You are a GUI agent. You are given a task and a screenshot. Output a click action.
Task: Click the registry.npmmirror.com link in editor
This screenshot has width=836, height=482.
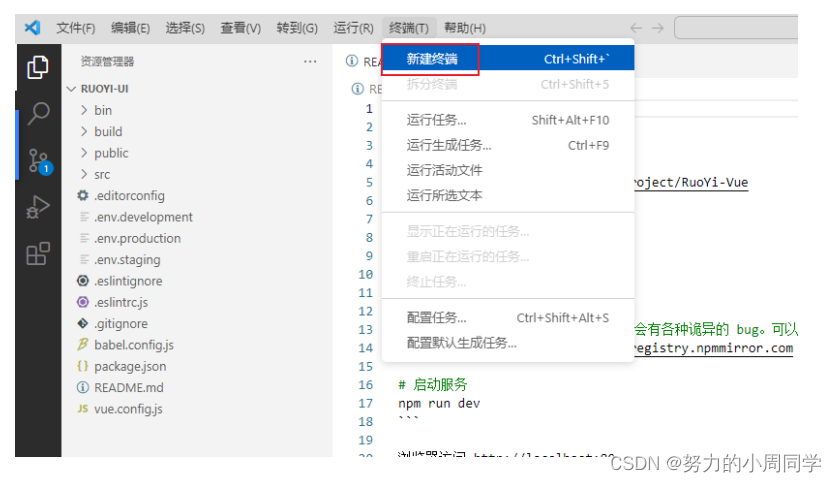[713, 348]
